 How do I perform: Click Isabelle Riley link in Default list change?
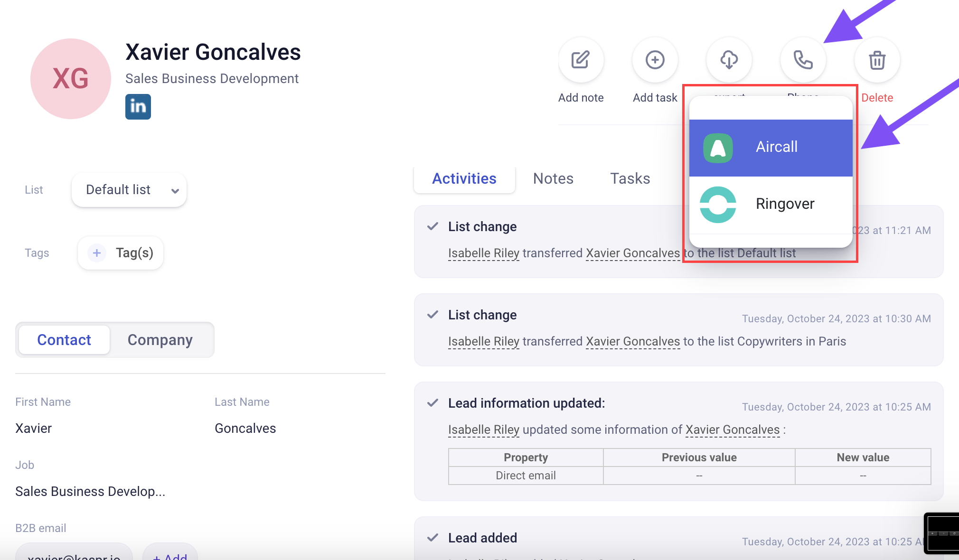click(484, 253)
